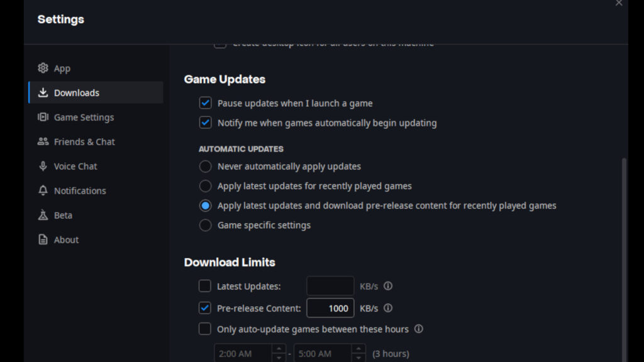Select Never automatically apply updates option
The height and width of the screenshot is (362, 644).
205,167
